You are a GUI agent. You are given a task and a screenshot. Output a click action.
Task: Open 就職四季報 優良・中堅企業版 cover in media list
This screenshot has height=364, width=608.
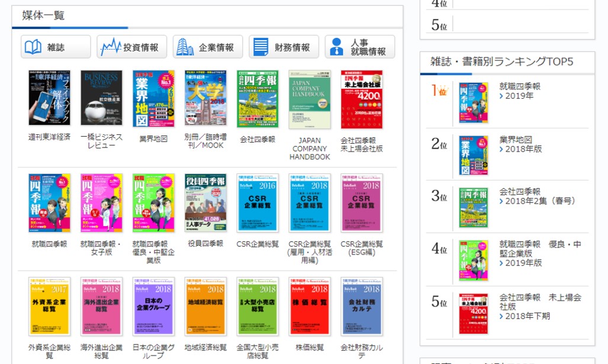(153, 203)
